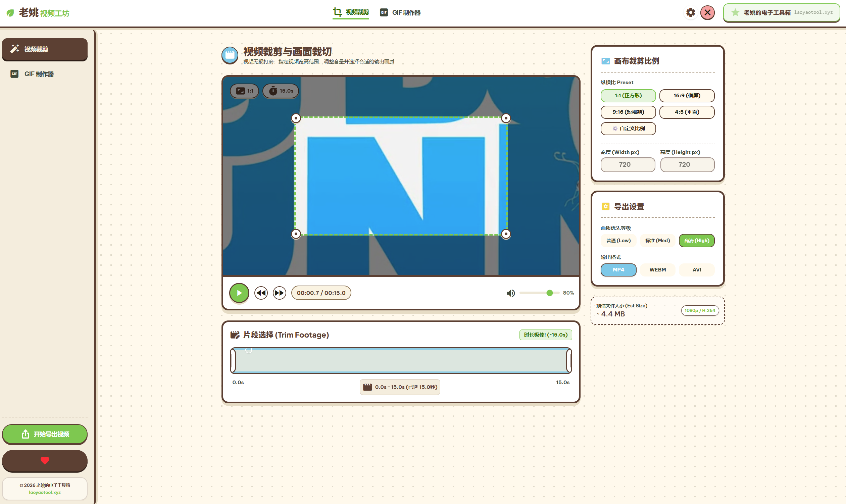Open the settings gear icon
This screenshot has width=846, height=504.
[690, 12]
